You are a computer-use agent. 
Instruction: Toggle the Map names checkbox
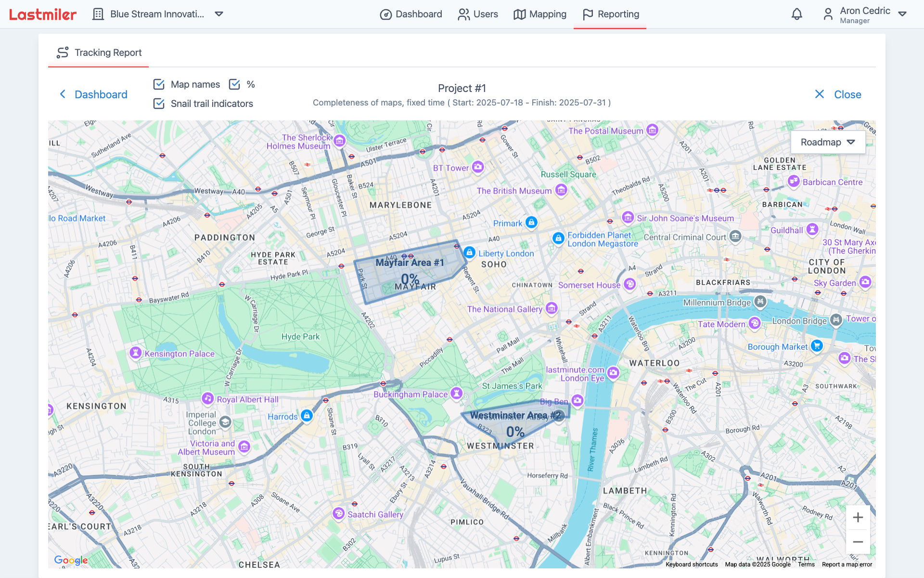click(x=159, y=84)
